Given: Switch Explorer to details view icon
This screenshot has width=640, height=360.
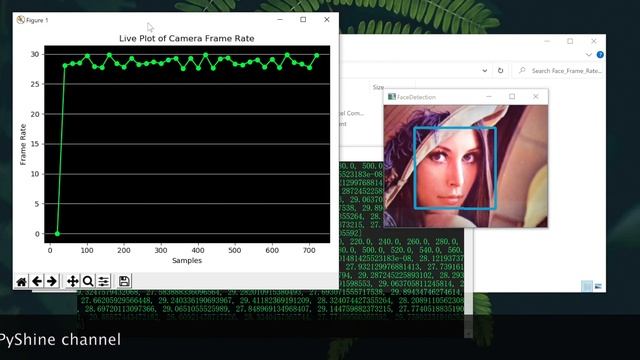Looking at the screenshot, I should click(587, 286).
